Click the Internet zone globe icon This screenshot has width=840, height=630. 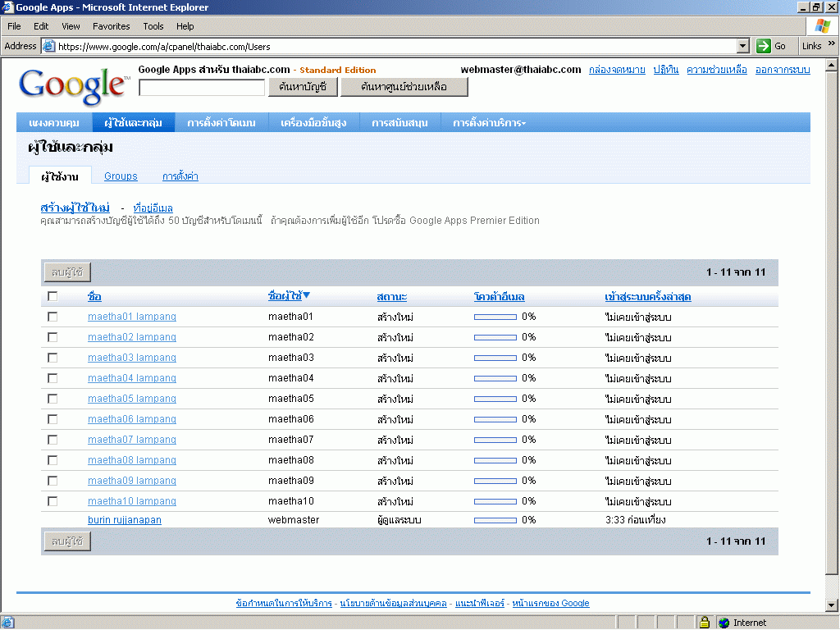[x=724, y=623]
